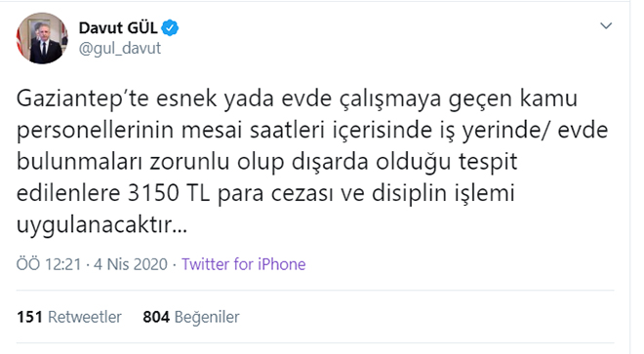Open the tweet options chevron menu
The height and width of the screenshot is (354, 644).
(x=606, y=26)
